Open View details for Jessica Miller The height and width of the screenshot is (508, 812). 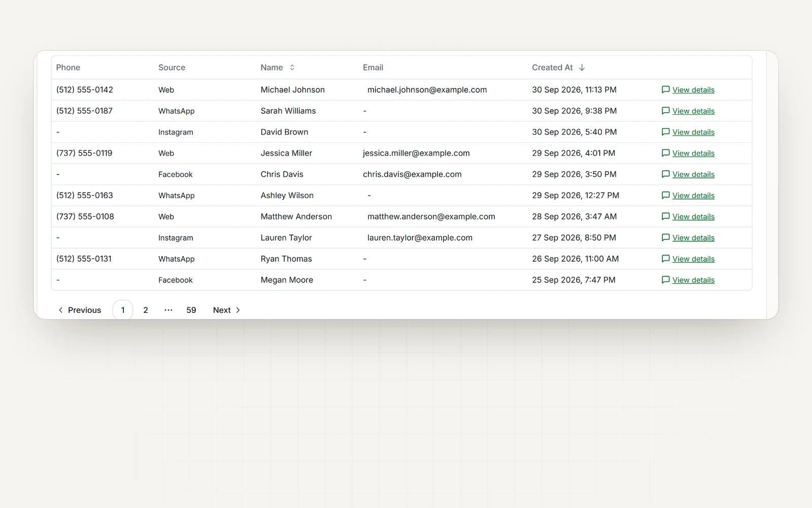tap(693, 153)
